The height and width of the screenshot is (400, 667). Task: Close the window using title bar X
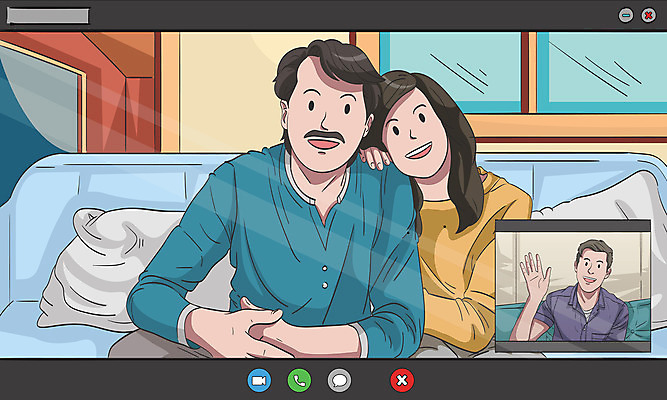click(648, 15)
